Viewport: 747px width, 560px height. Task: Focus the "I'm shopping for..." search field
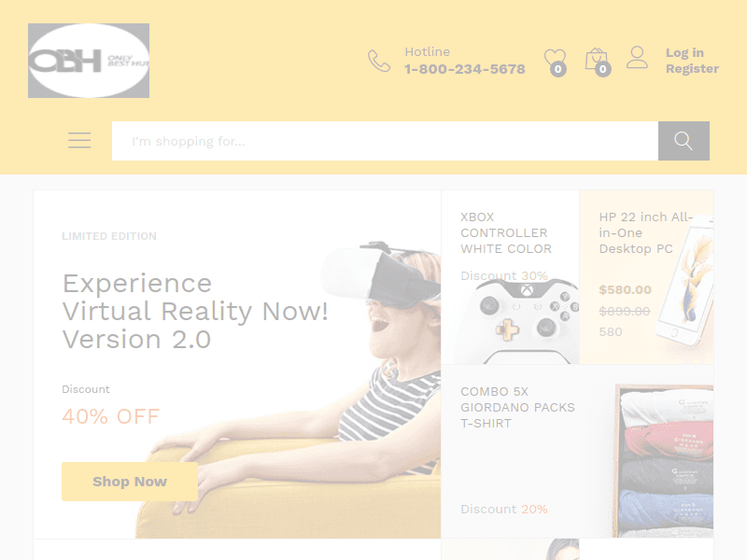click(385, 141)
